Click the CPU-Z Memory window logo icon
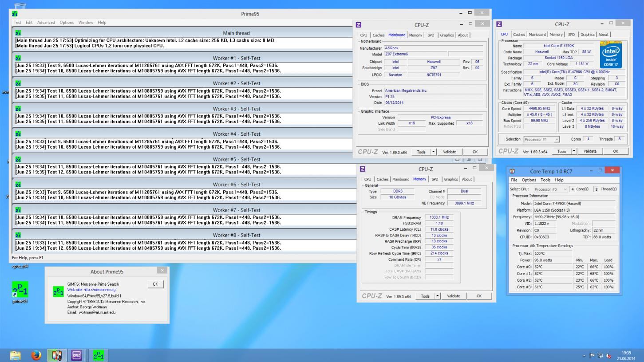 pyautogui.click(x=363, y=169)
